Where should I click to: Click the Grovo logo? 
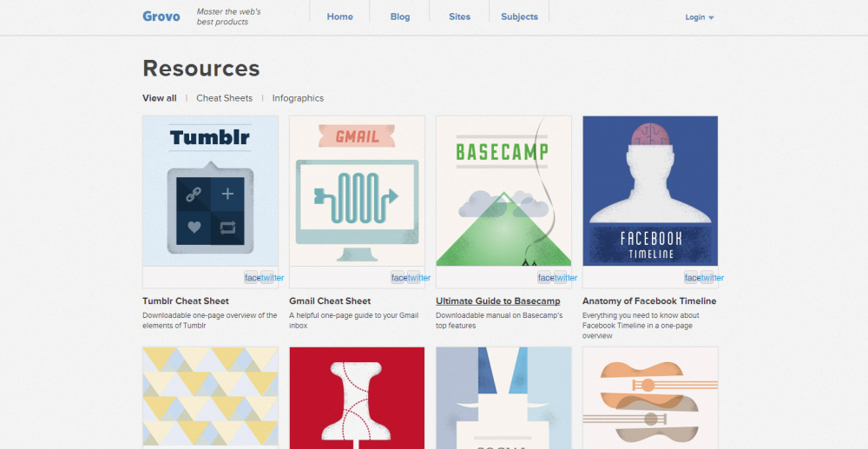161,17
